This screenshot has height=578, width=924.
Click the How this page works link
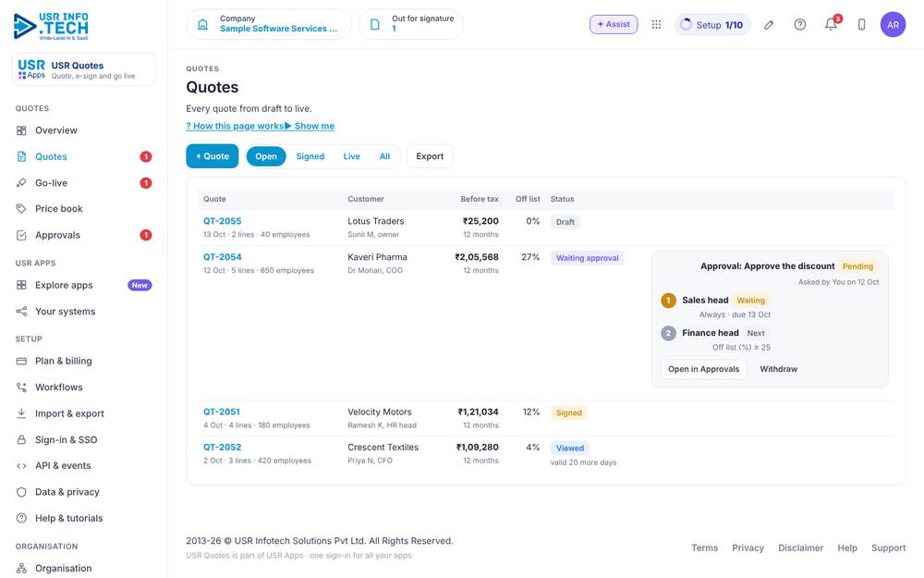pos(235,126)
